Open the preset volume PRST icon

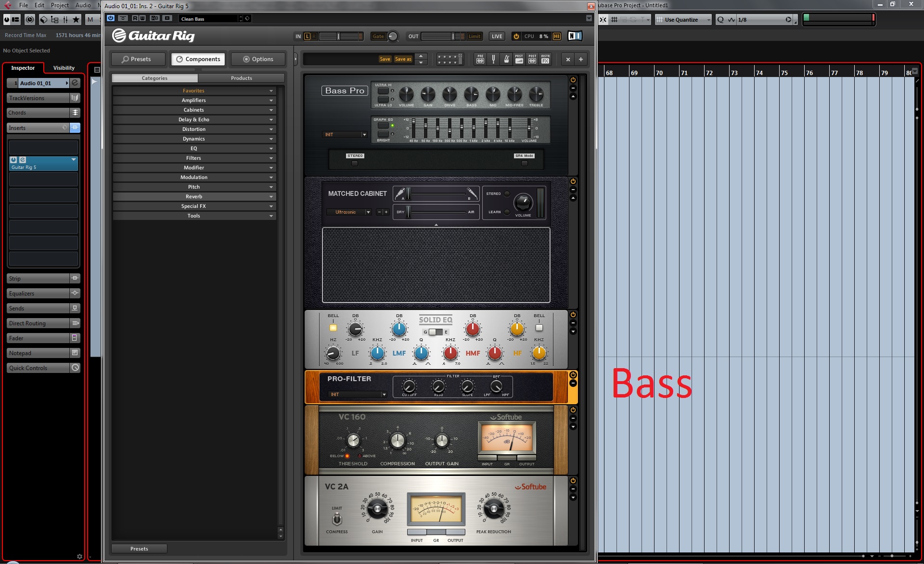(x=519, y=59)
